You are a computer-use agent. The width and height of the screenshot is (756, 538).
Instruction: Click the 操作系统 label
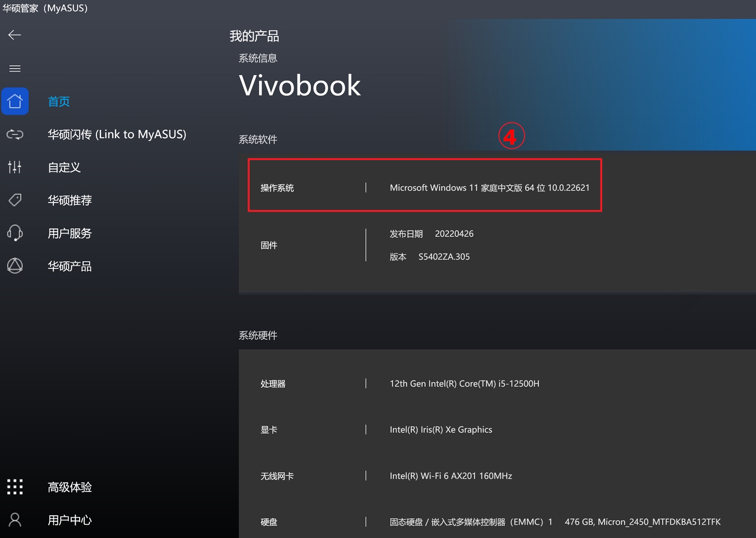pyautogui.click(x=277, y=188)
